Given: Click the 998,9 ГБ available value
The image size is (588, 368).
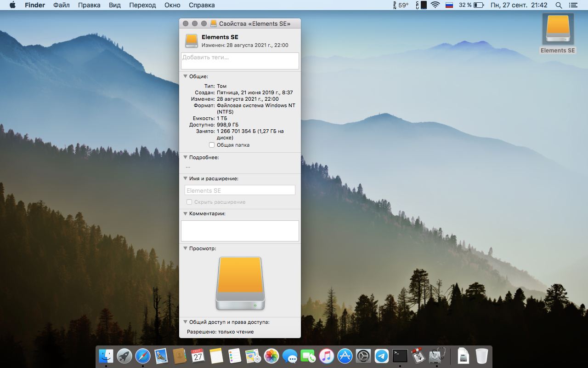Looking at the screenshot, I should (228, 125).
